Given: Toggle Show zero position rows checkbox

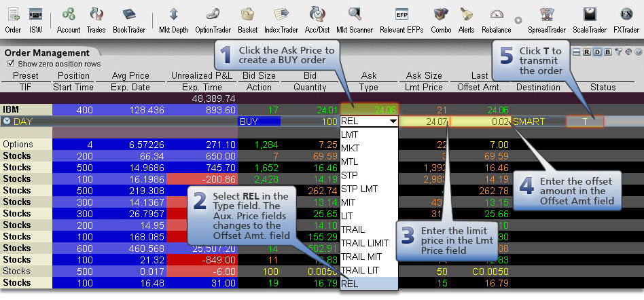Looking at the screenshot, I should 11,64.
